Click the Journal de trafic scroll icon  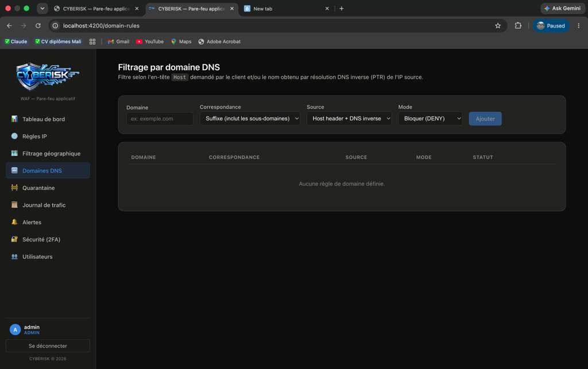pos(14,205)
